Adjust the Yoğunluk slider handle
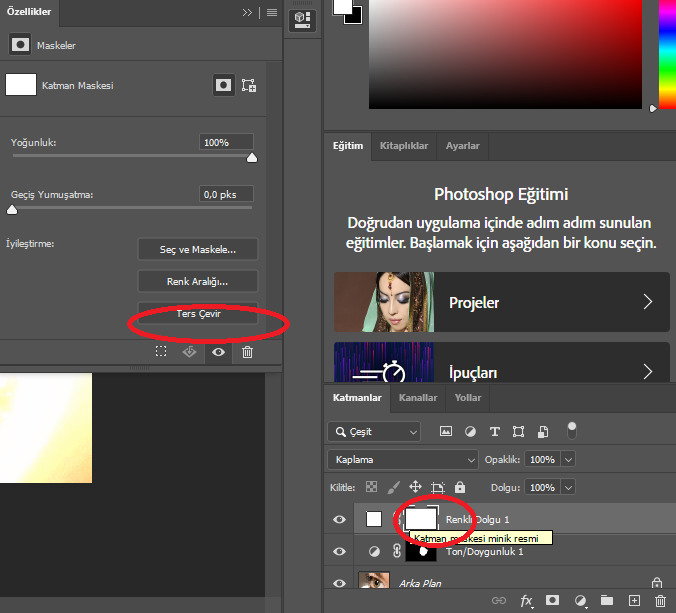 (x=252, y=158)
